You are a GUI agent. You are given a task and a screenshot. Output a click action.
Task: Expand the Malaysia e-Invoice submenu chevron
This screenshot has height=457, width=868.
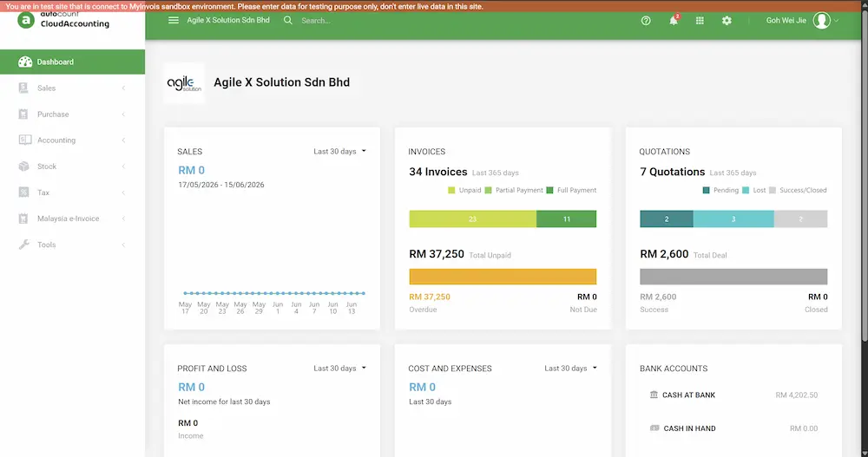tap(123, 219)
